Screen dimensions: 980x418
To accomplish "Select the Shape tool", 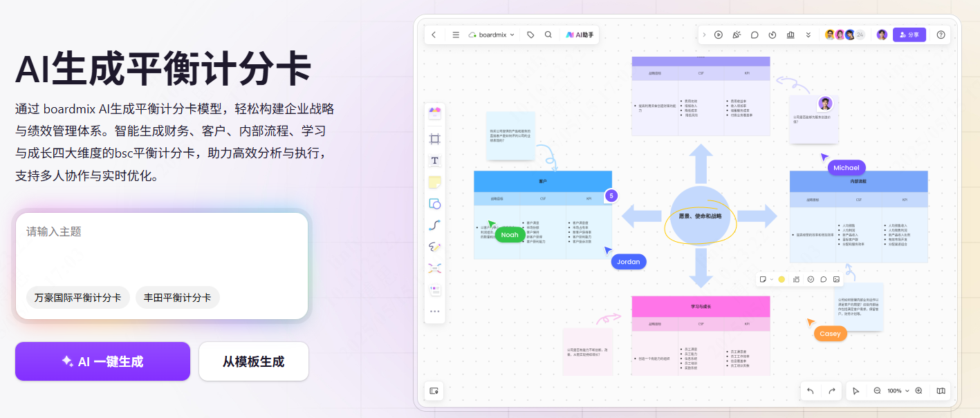I will pos(435,204).
